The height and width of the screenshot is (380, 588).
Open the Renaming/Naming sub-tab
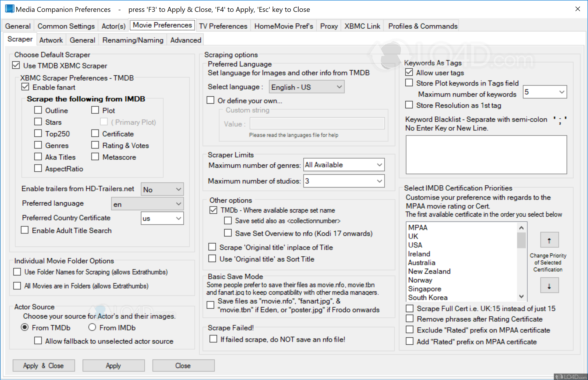click(133, 40)
